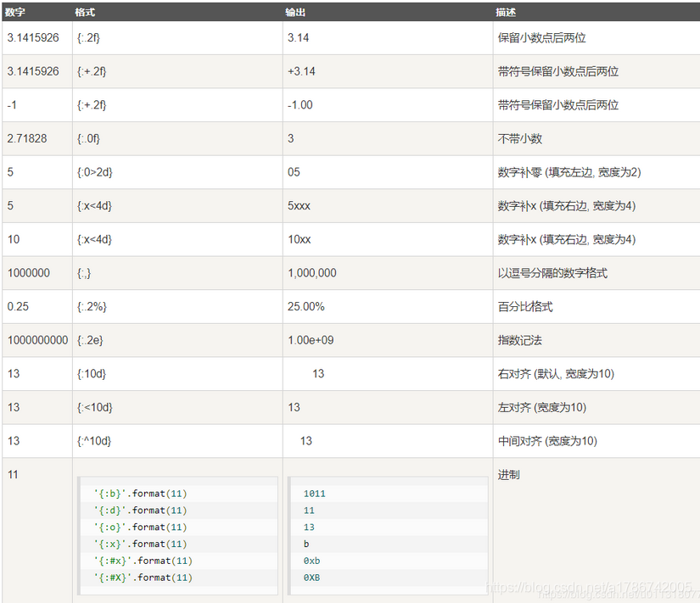Click the 1011 binary output line

tap(314, 494)
